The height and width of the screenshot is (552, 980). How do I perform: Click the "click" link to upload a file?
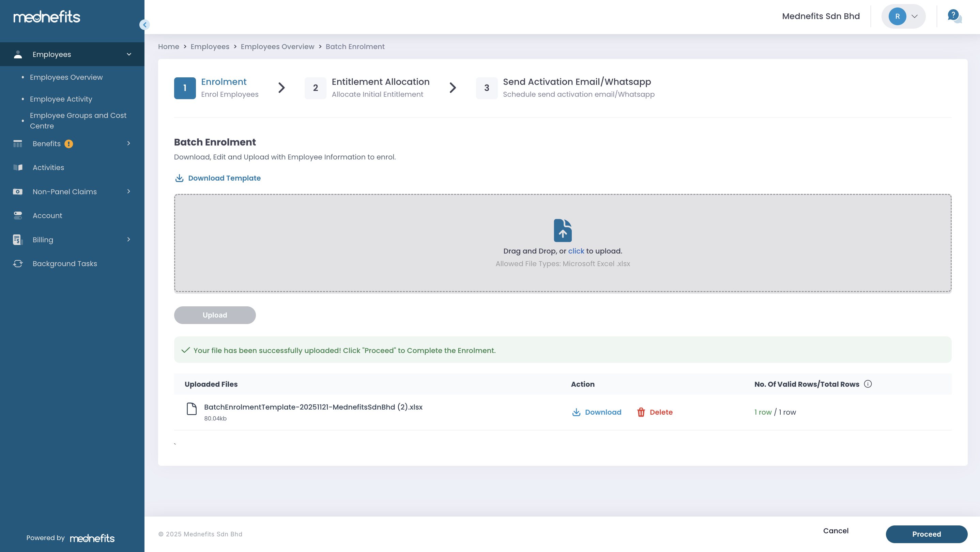pyautogui.click(x=576, y=251)
